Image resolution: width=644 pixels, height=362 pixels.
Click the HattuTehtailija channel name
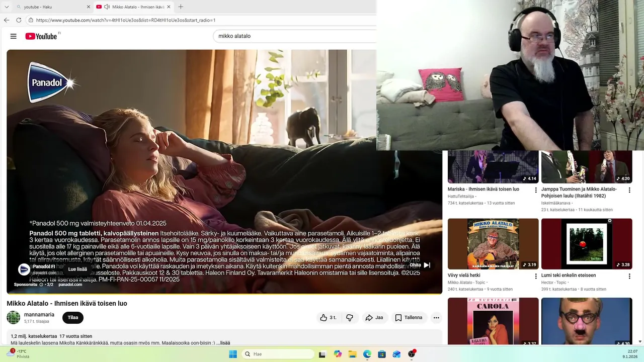[x=461, y=197]
